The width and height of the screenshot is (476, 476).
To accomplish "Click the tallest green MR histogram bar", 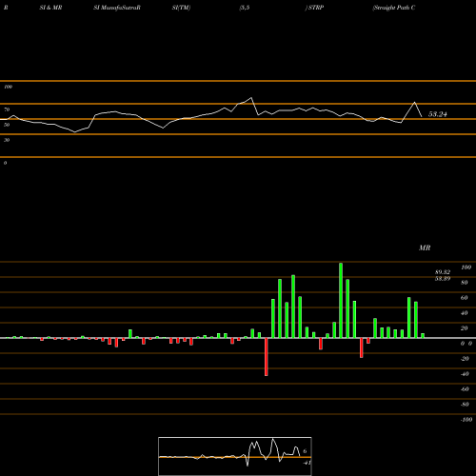I will point(341,300).
